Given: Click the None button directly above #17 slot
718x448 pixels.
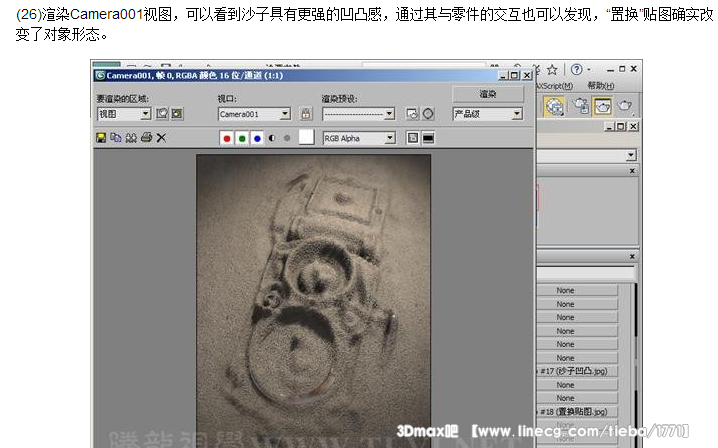Looking at the screenshot, I should tap(577, 358).
